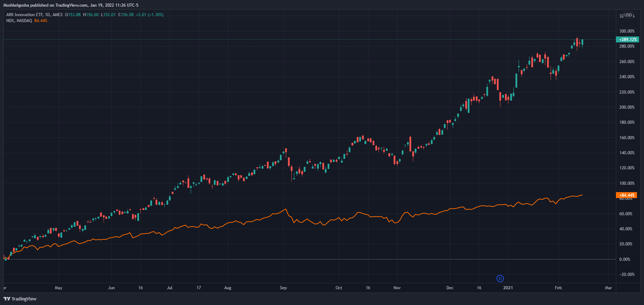Select the orange +84.44% price label
644x305 pixels.
click(626, 195)
